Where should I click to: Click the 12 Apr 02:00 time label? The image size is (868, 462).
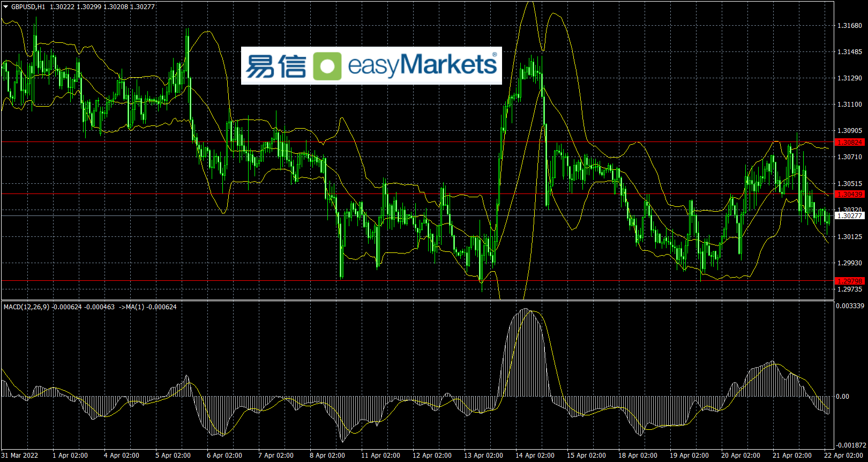click(432, 456)
